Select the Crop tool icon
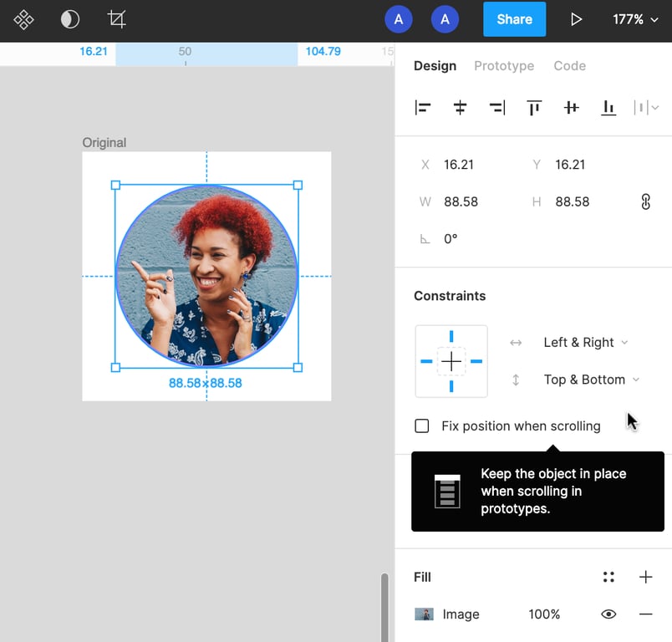Screen dimensions: 672x642 point(117,19)
